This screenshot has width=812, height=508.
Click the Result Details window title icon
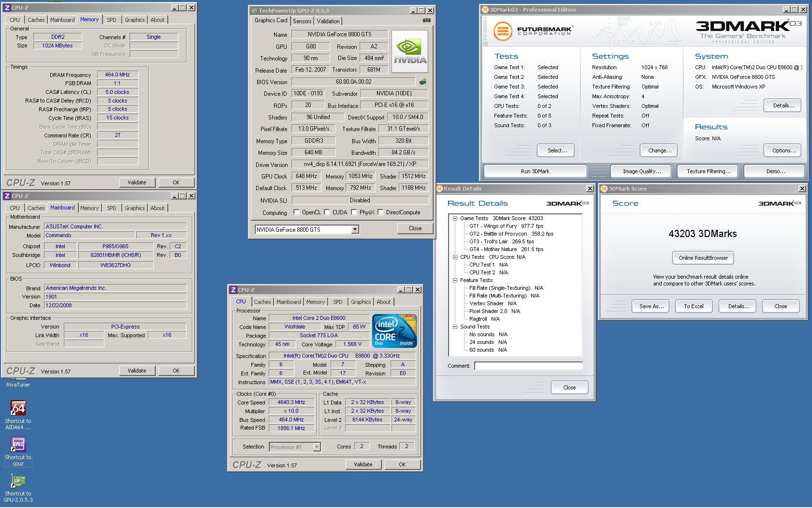coord(440,189)
